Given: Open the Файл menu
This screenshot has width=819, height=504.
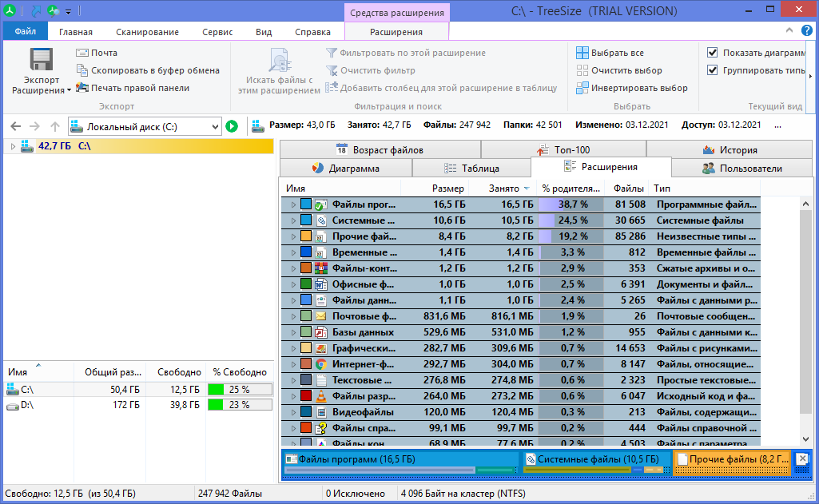Looking at the screenshot, I should 25,31.
